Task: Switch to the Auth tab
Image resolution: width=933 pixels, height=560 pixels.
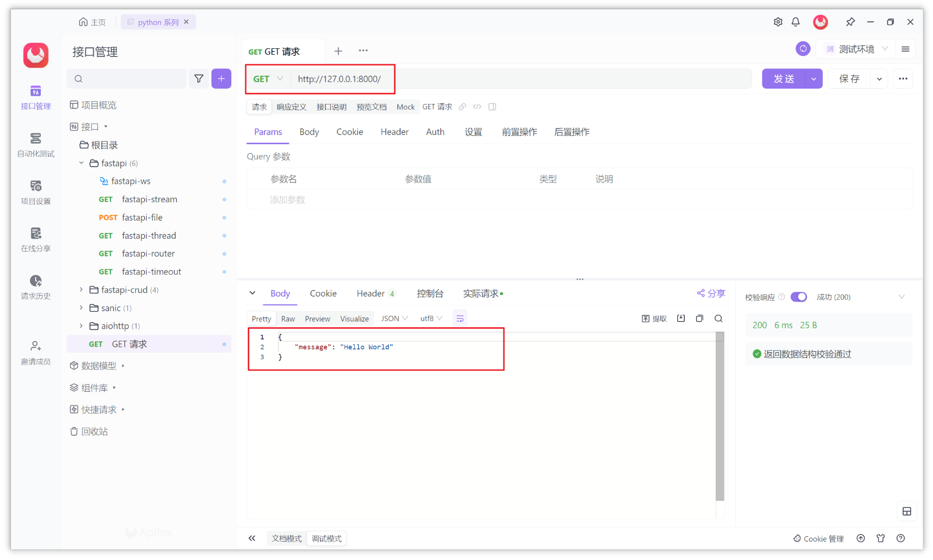Action: [435, 131]
